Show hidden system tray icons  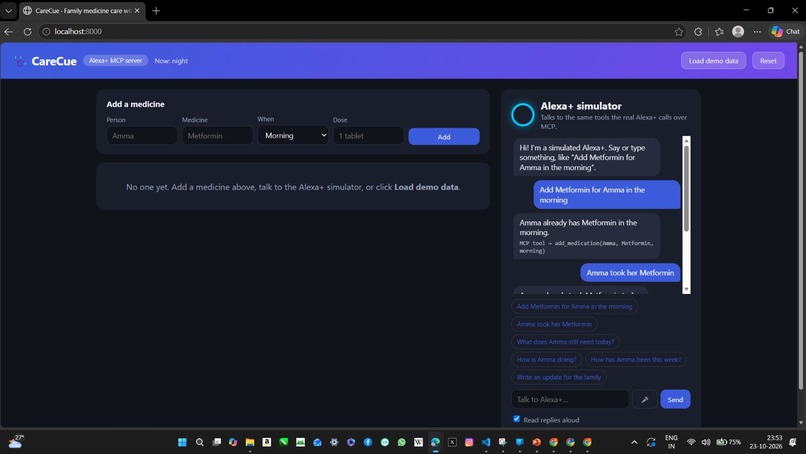tap(634, 442)
